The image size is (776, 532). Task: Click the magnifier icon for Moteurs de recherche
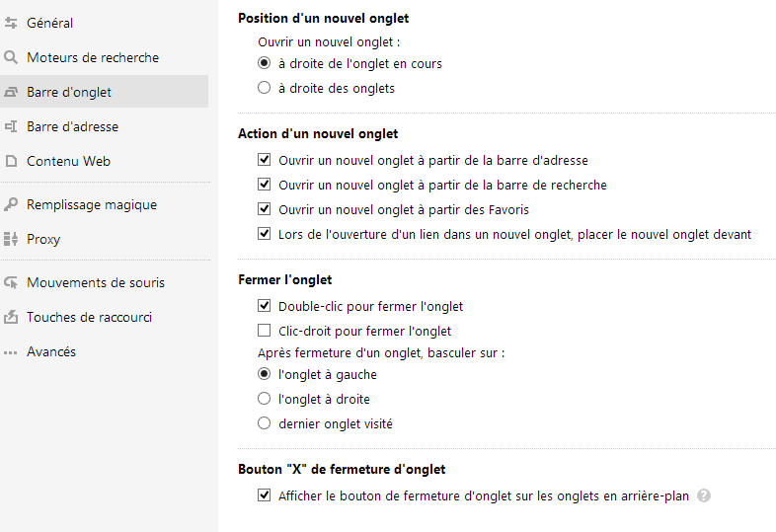(x=11, y=57)
